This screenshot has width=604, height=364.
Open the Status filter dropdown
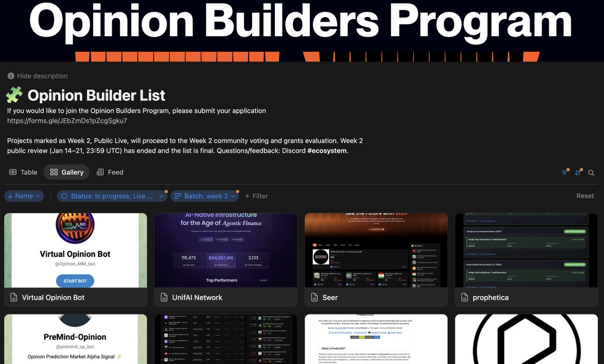[112, 196]
